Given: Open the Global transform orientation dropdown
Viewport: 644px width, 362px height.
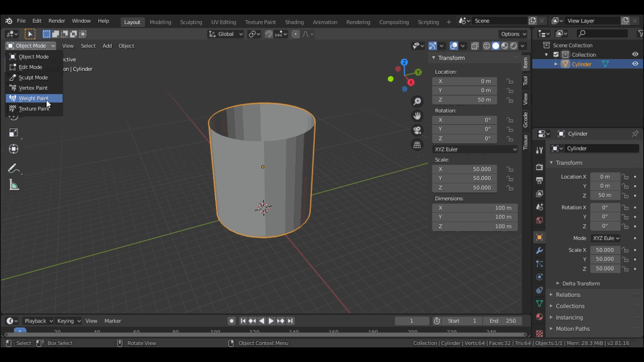Looking at the screenshot, I should tap(226, 34).
